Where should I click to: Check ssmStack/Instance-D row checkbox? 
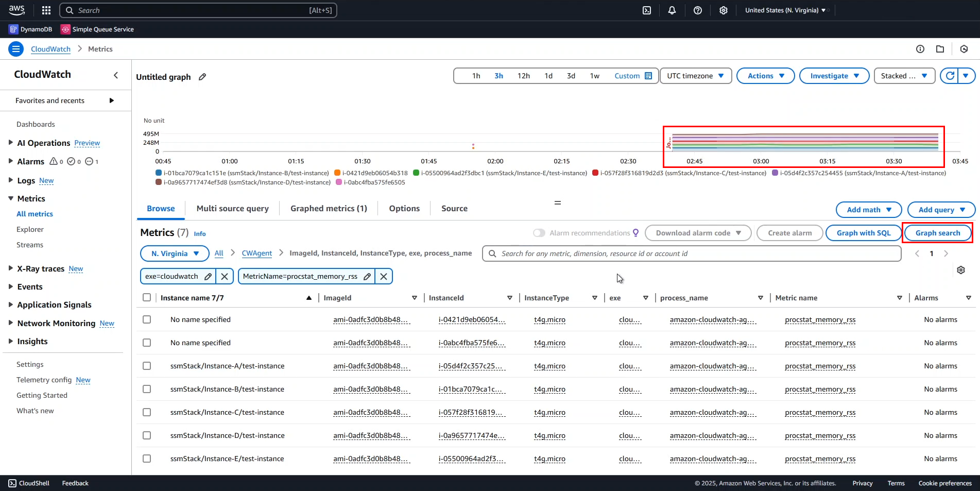click(x=147, y=435)
